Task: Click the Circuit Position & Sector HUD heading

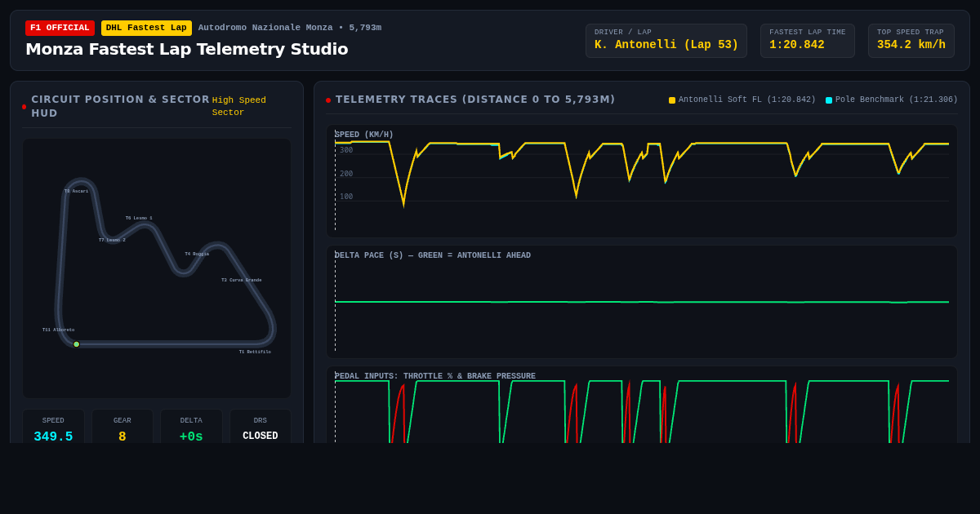Action: [120, 106]
